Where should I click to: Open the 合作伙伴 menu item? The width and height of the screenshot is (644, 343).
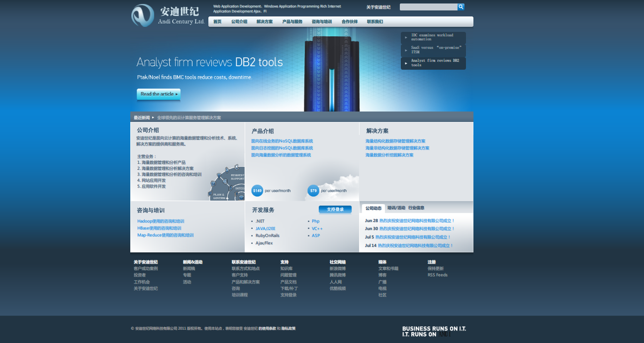350,22
